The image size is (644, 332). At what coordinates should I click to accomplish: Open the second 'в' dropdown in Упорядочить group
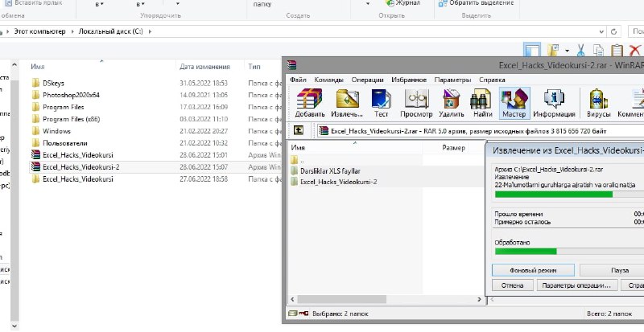click(140, 4)
